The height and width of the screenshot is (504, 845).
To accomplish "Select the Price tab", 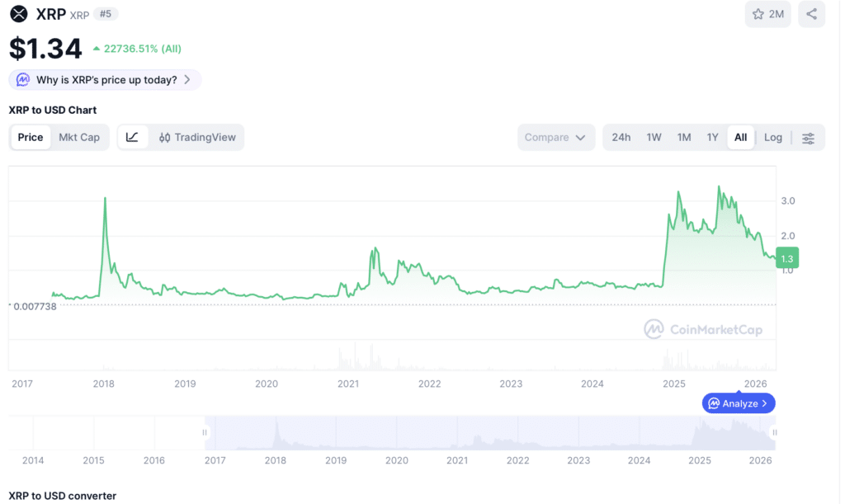I will coord(31,137).
